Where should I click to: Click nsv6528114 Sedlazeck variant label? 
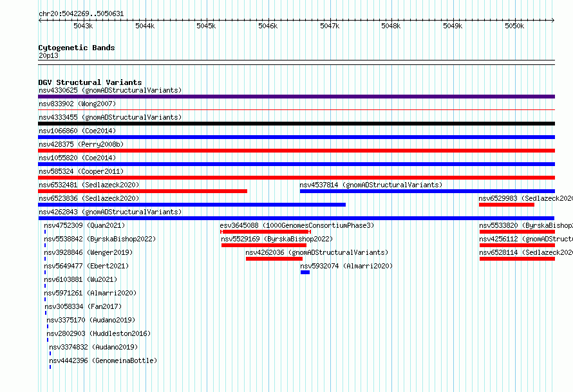click(x=526, y=252)
